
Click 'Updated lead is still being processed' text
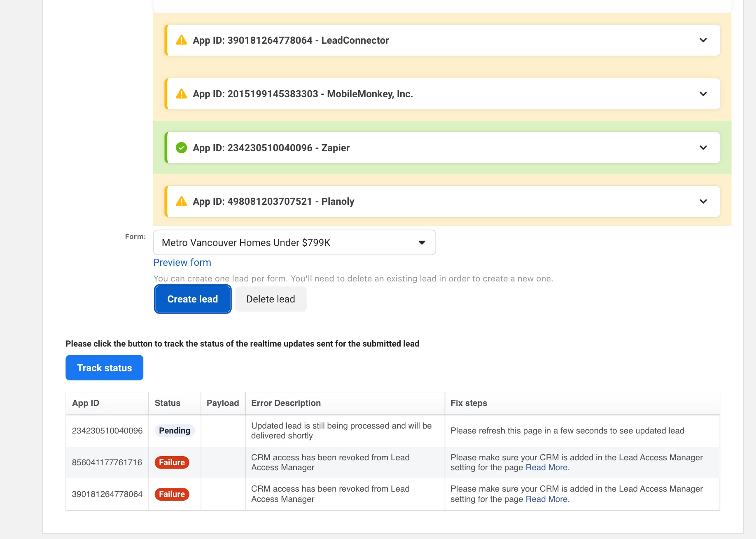point(341,431)
